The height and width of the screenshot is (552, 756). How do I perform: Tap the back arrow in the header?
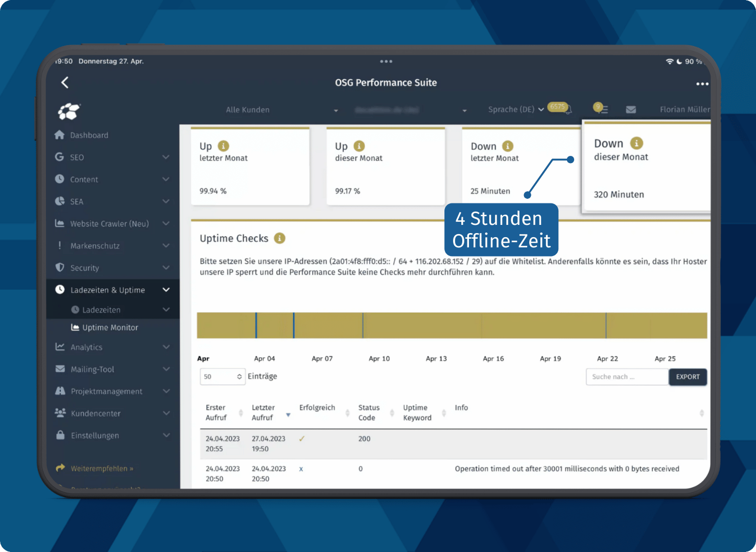click(x=65, y=83)
